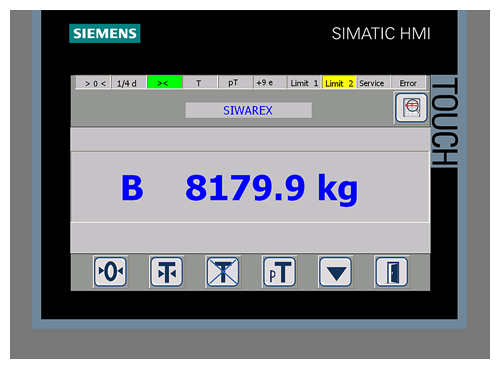Tap the magnifier zoom display icon
Image resolution: width=500 pixels, height=369 pixels.
coord(412,108)
